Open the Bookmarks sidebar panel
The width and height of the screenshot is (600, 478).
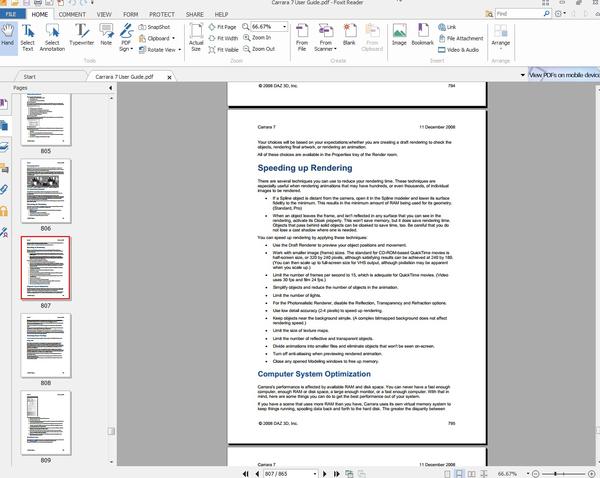pyautogui.click(x=4, y=104)
